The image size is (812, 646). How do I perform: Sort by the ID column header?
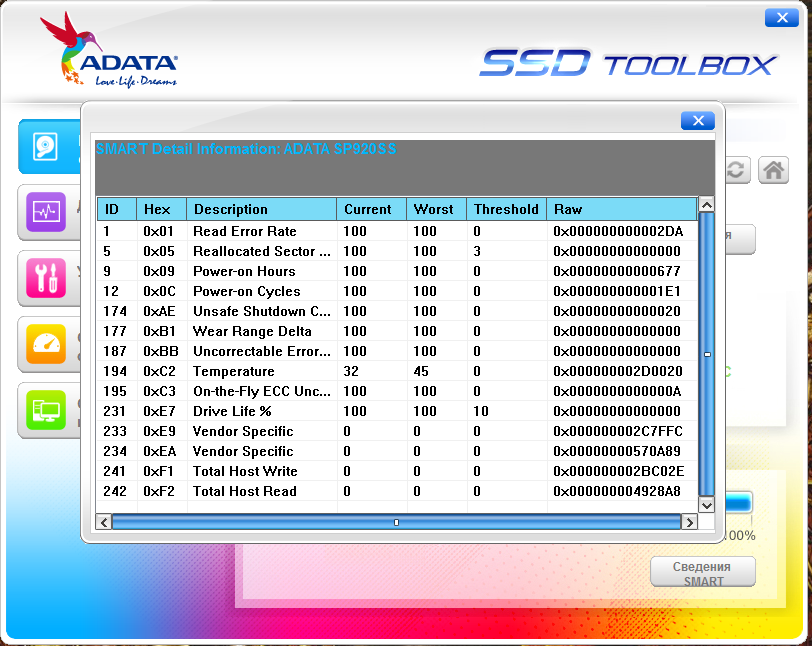(117, 209)
